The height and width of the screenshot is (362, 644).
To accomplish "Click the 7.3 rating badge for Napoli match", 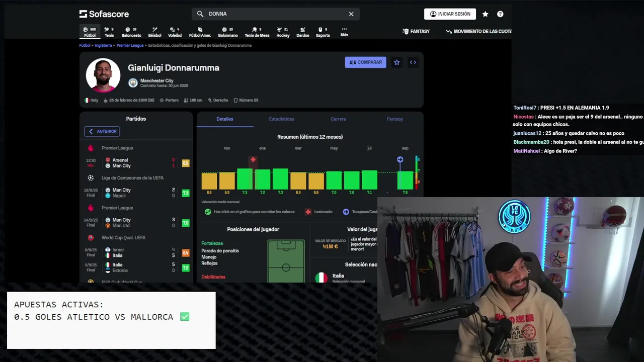I will pos(186,193).
